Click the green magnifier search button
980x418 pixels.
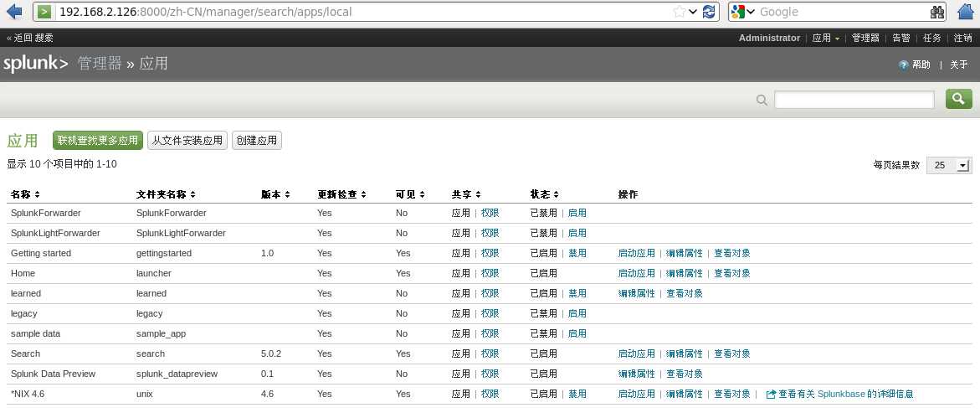[x=959, y=99]
